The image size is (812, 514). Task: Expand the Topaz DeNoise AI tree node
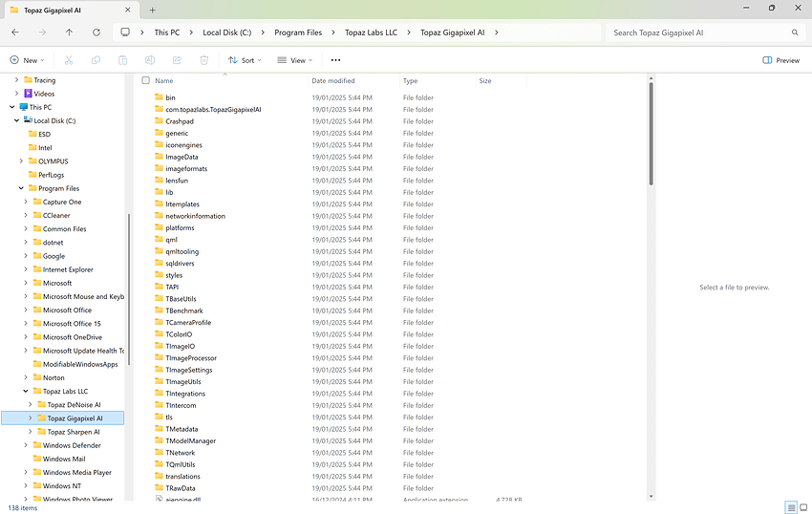[30, 404]
